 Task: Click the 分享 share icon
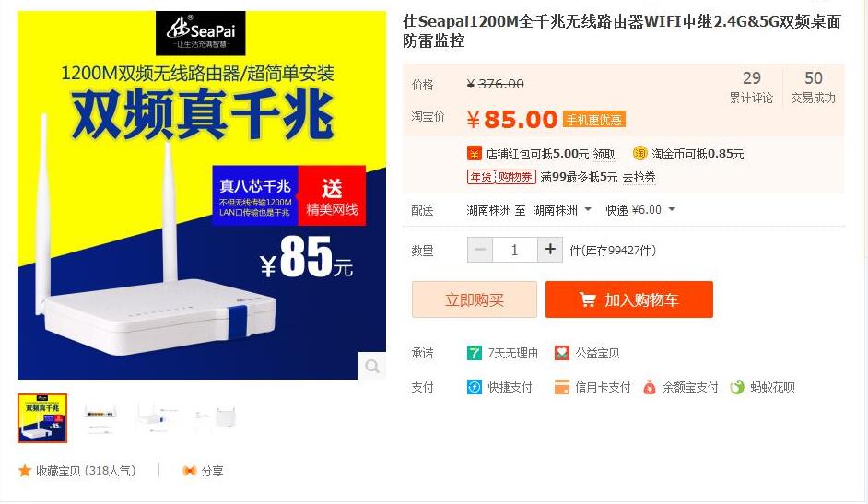(189, 471)
